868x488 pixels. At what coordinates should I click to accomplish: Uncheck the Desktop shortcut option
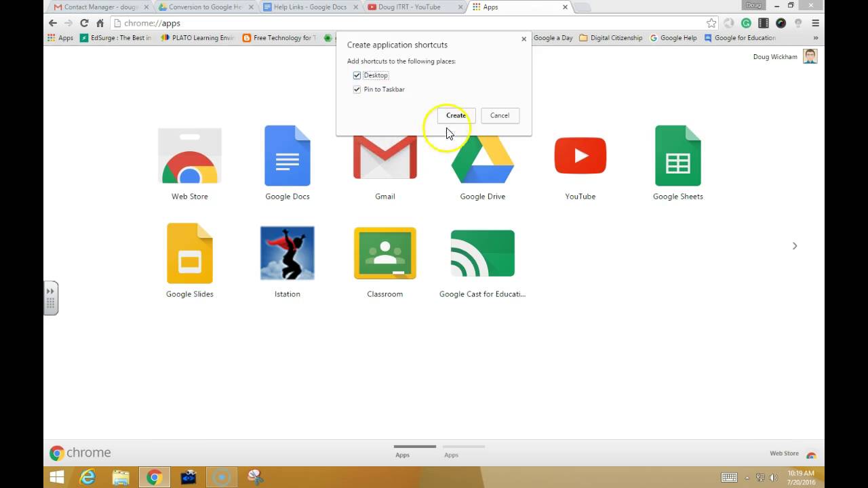click(x=357, y=75)
